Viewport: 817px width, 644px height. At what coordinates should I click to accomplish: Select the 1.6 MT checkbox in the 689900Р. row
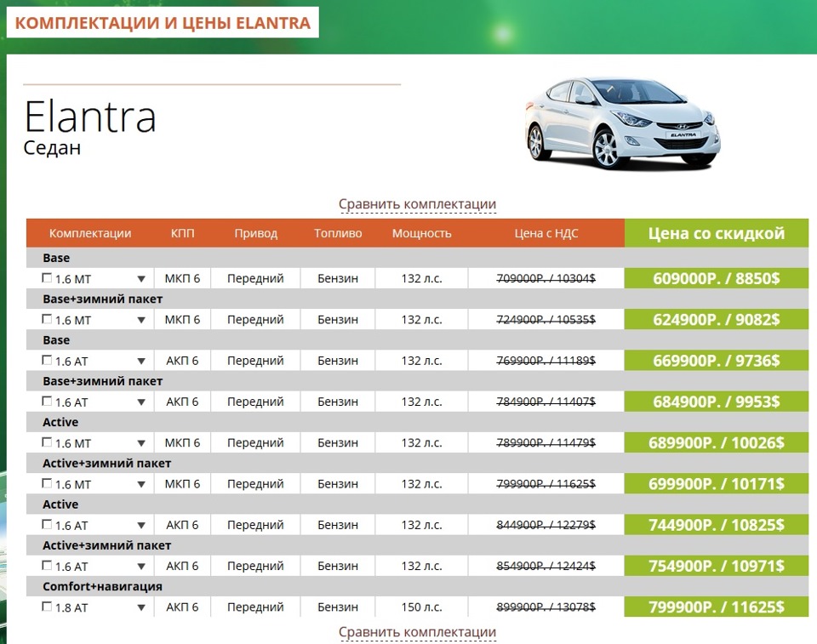(x=47, y=442)
